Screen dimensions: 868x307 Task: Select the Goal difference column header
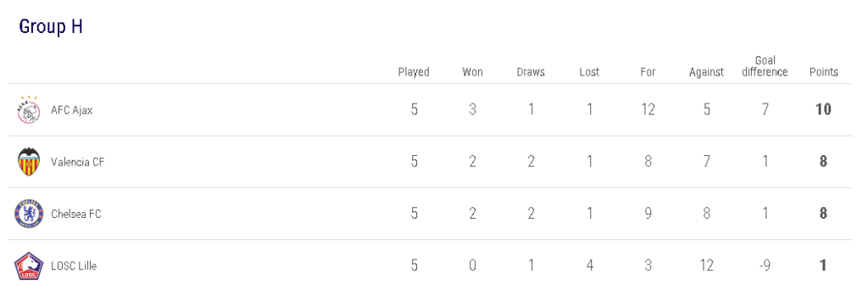(765, 66)
